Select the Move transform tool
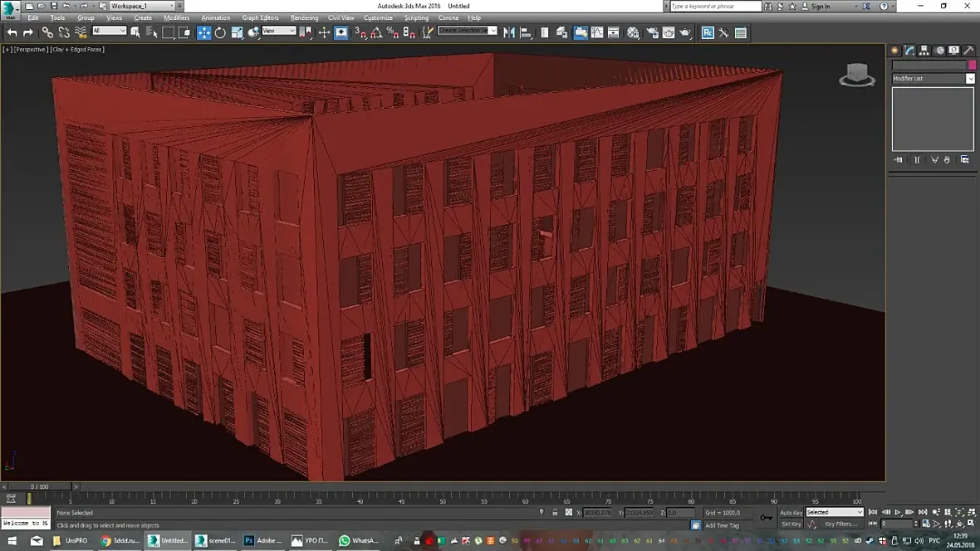Viewport: 980px width, 551px height. pos(203,32)
